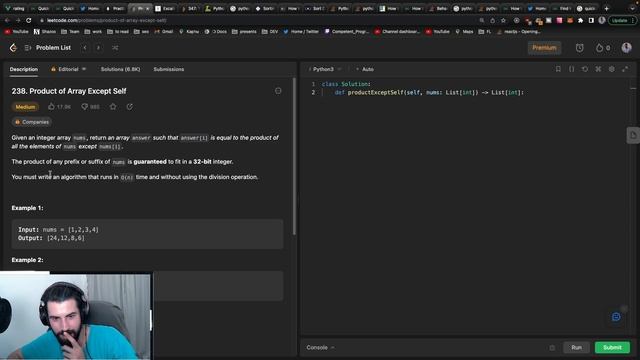
Task: Submit the solution
Action: click(612, 348)
